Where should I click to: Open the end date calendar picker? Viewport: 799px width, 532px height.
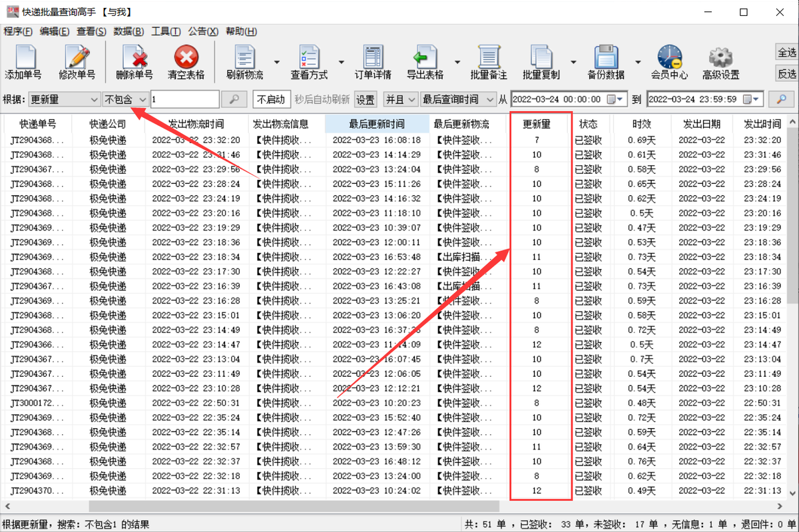(x=752, y=99)
